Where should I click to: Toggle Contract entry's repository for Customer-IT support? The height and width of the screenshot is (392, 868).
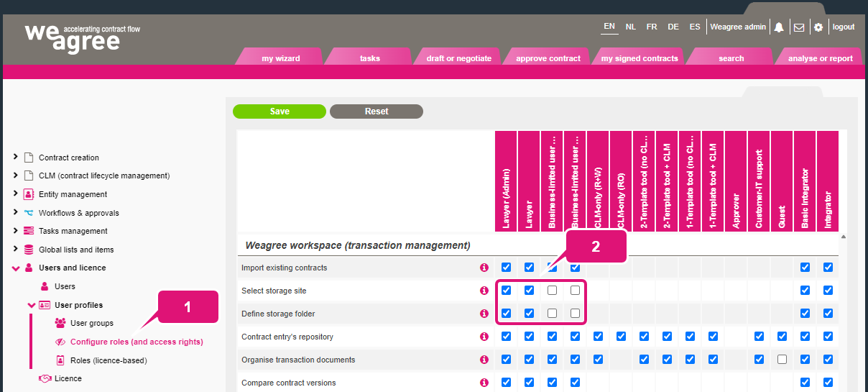click(x=759, y=337)
